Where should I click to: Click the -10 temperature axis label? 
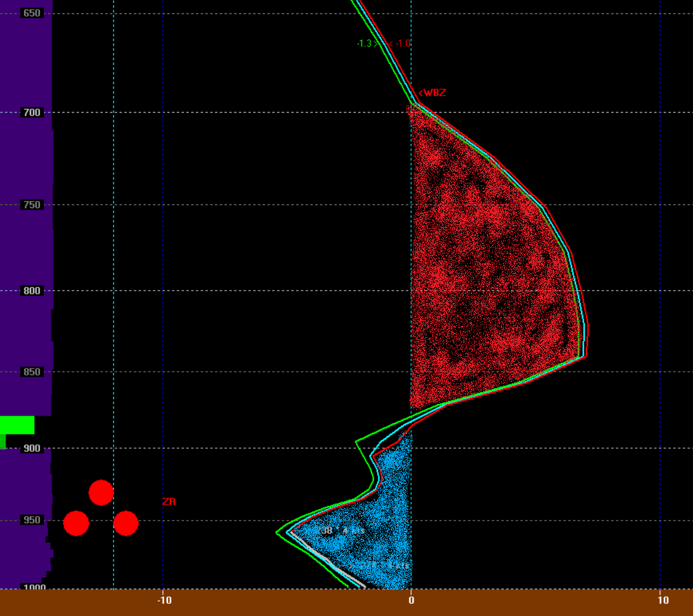tap(164, 600)
